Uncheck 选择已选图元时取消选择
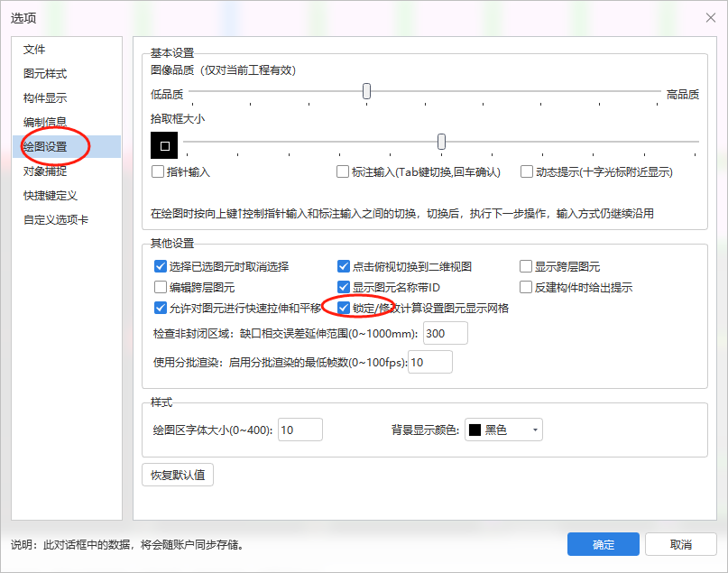728x573 pixels. click(x=161, y=266)
